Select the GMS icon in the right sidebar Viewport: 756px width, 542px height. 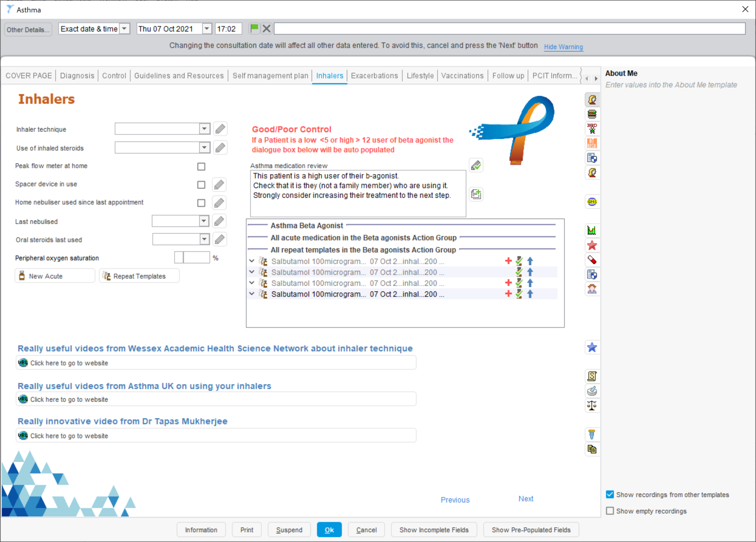(592, 201)
